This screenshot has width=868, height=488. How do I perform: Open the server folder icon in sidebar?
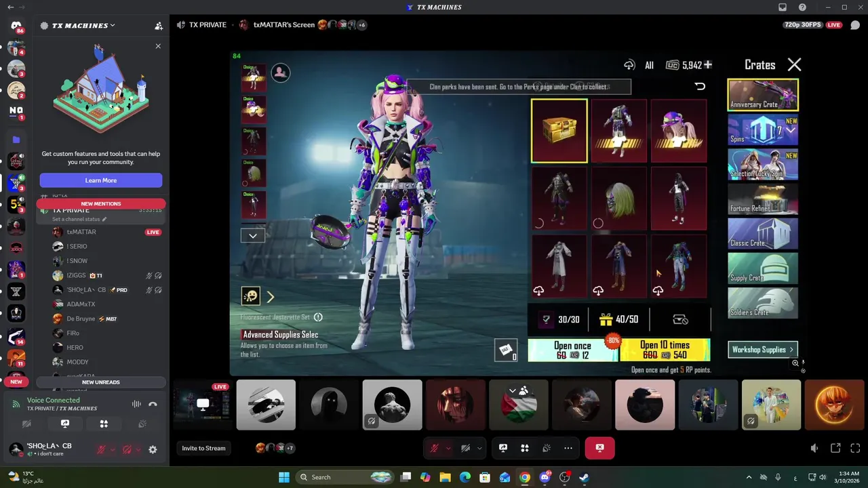coord(16,140)
